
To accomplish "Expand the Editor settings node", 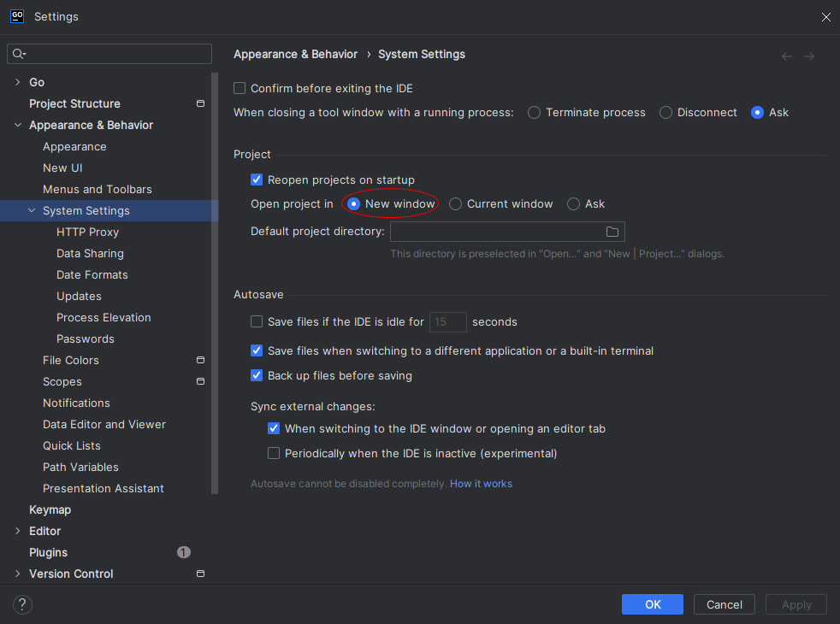I will point(18,531).
